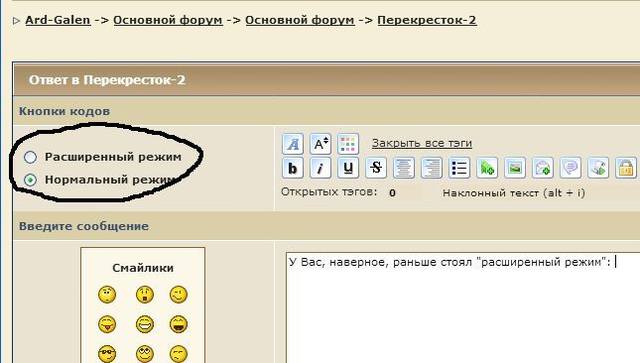Center-align text icon
This screenshot has height=363, width=640.
pos(404,168)
